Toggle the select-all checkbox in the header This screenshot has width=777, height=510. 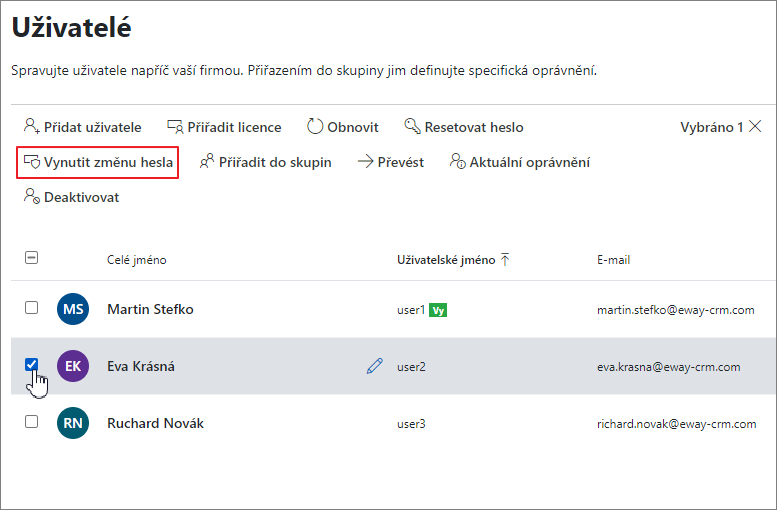pyautogui.click(x=31, y=258)
